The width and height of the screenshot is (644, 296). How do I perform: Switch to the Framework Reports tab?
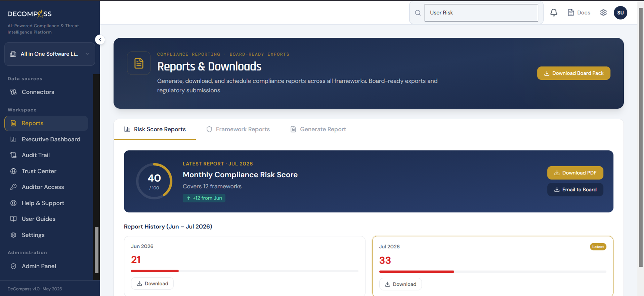click(x=238, y=129)
